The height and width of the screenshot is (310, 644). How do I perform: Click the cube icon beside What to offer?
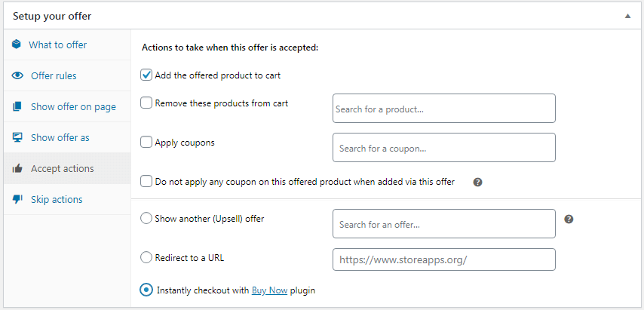(17, 45)
